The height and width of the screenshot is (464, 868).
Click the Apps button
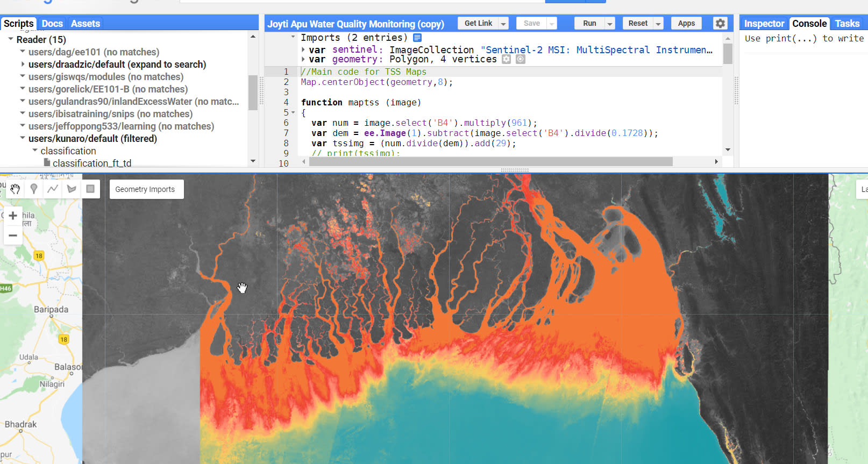click(686, 23)
